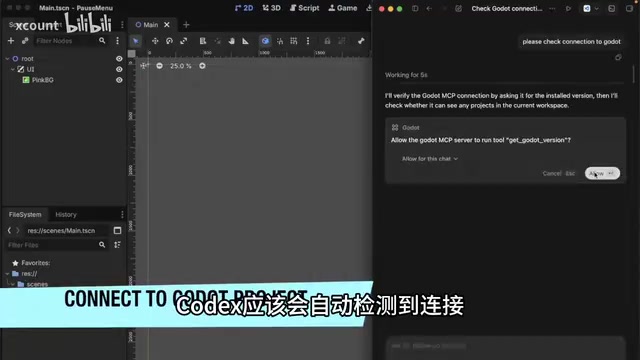640x360 pixels.
Task: Reset zoom via 25.0 % label
Action: [181, 66]
